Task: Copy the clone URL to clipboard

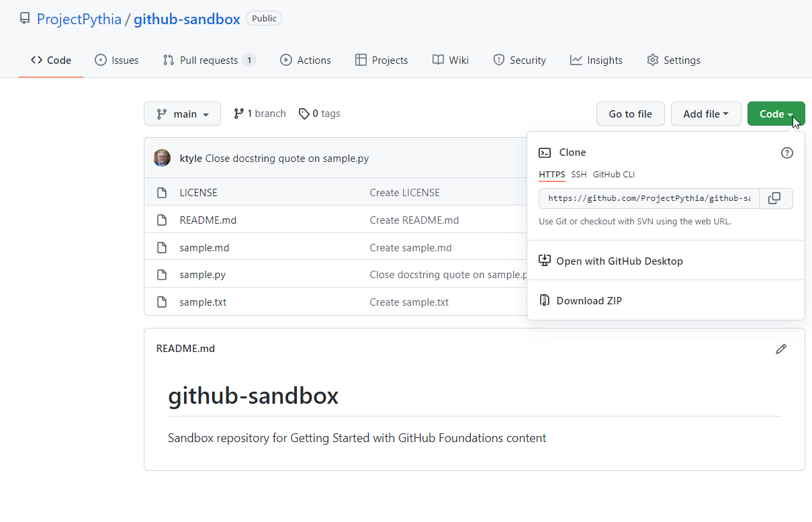Action: (774, 198)
